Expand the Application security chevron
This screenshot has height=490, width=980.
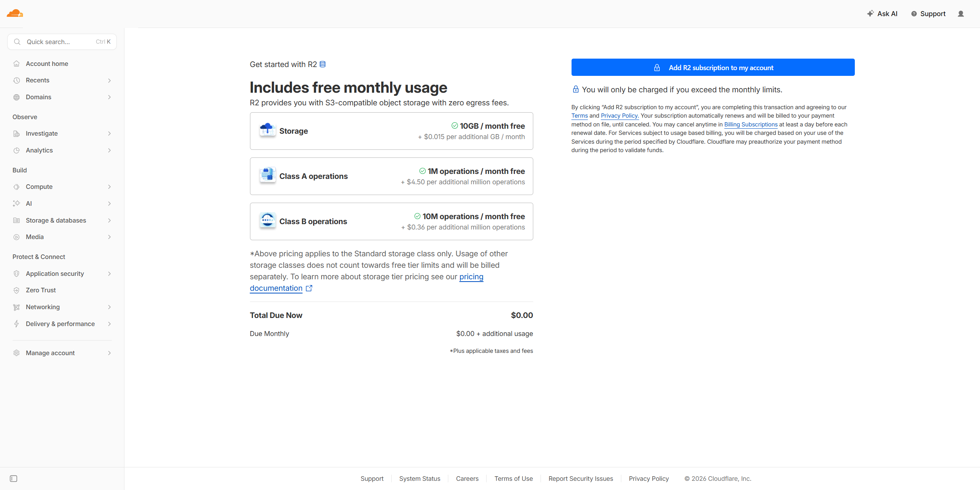(x=109, y=274)
